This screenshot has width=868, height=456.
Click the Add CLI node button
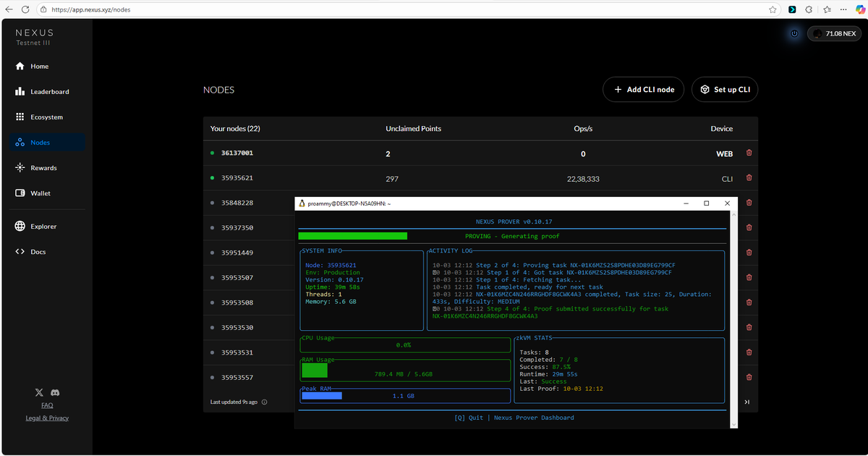643,90
